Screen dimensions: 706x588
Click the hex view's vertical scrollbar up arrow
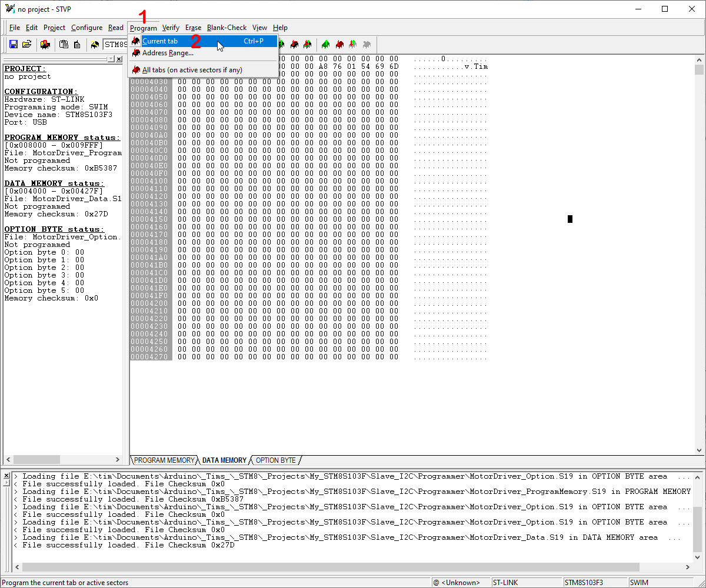coord(699,61)
